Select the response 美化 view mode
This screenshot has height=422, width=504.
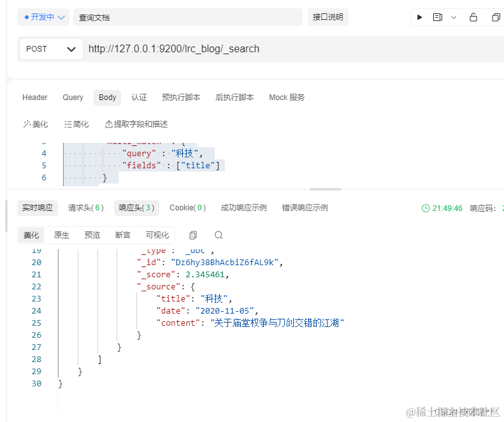(x=31, y=235)
